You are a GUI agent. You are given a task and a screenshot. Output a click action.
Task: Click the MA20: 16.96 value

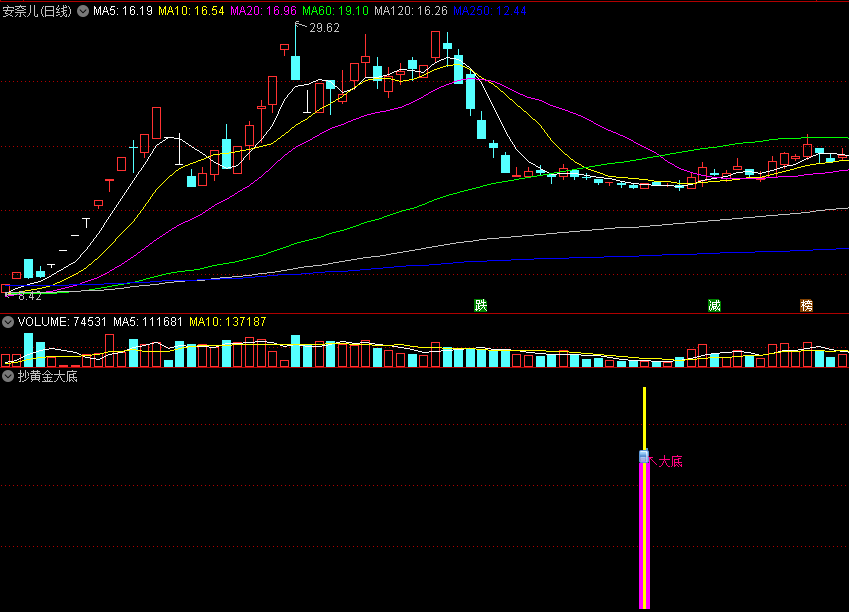pyautogui.click(x=263, y=11)
